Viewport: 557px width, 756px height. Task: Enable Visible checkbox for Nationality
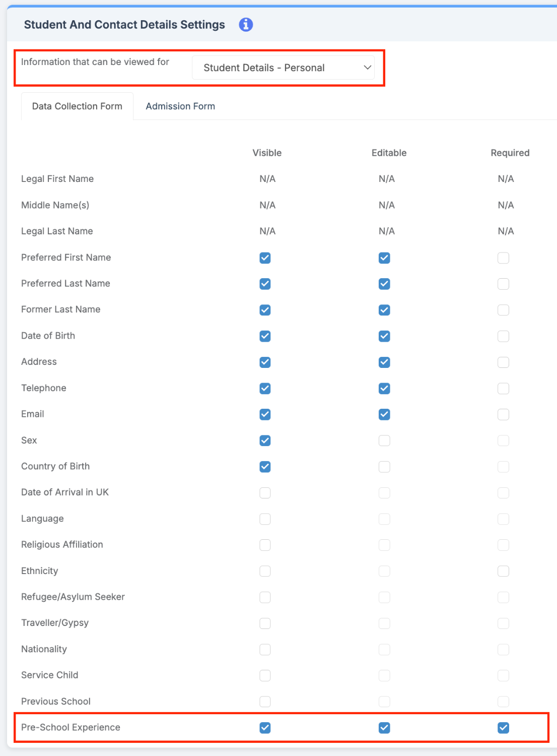coord(265,649)
